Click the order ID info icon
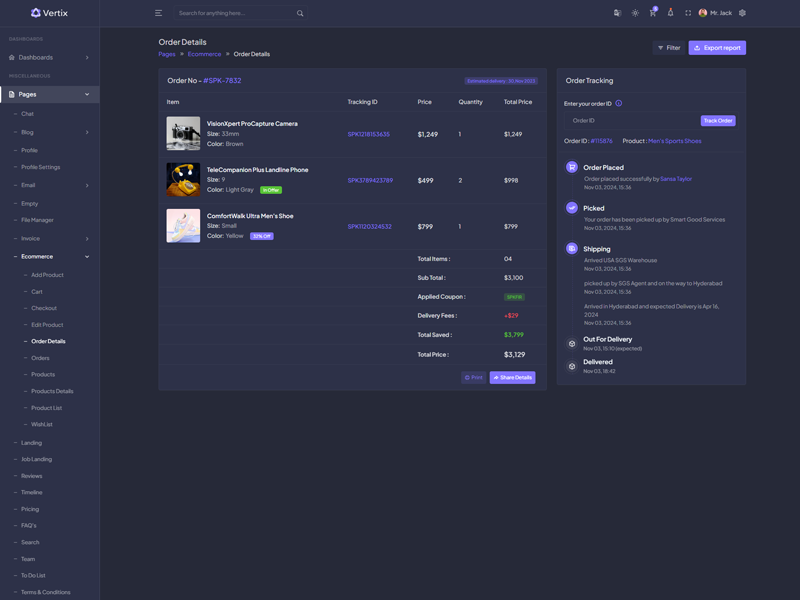This screenshot has height=600, width=800. point(619,104)
